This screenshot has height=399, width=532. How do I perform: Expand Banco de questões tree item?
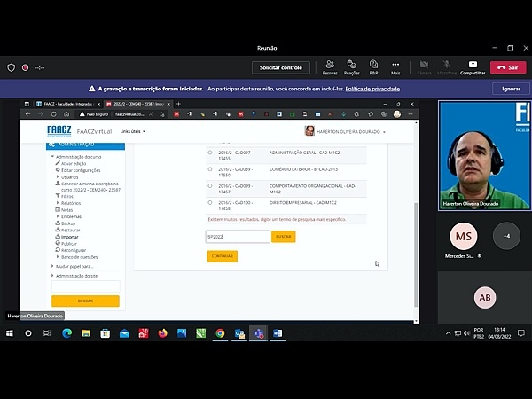(58, 257)
